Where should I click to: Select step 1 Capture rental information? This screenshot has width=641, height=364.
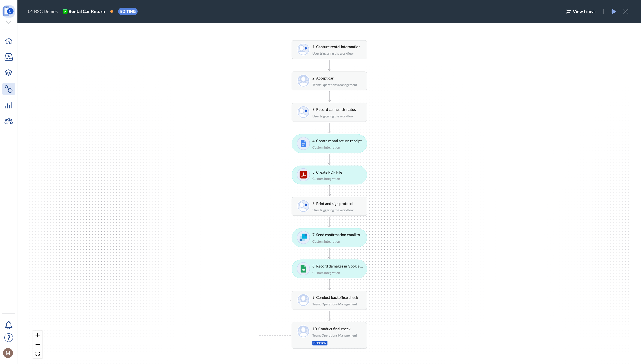(x=329, y=50)
